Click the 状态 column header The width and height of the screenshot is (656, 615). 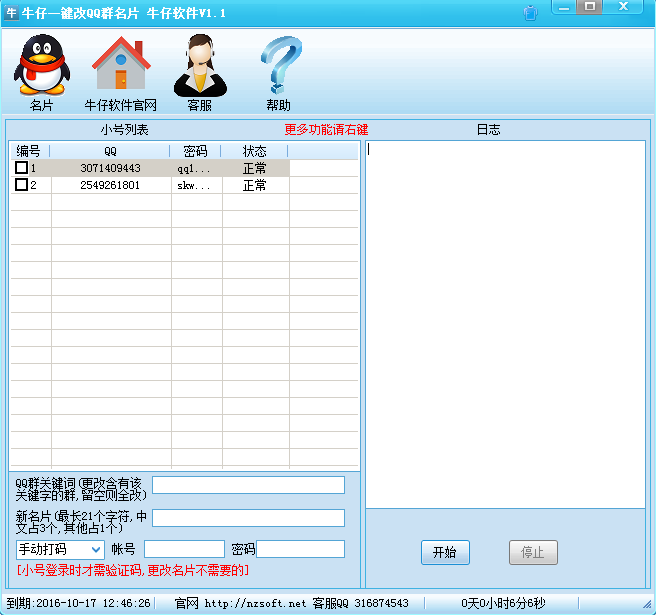(254, 151)
